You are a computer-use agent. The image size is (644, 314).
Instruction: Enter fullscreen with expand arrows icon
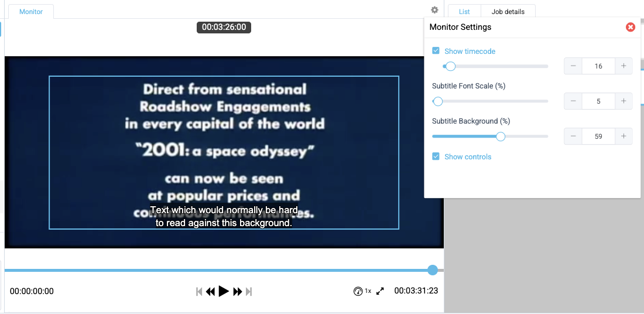pyautogui.click(x=381, y=291)
